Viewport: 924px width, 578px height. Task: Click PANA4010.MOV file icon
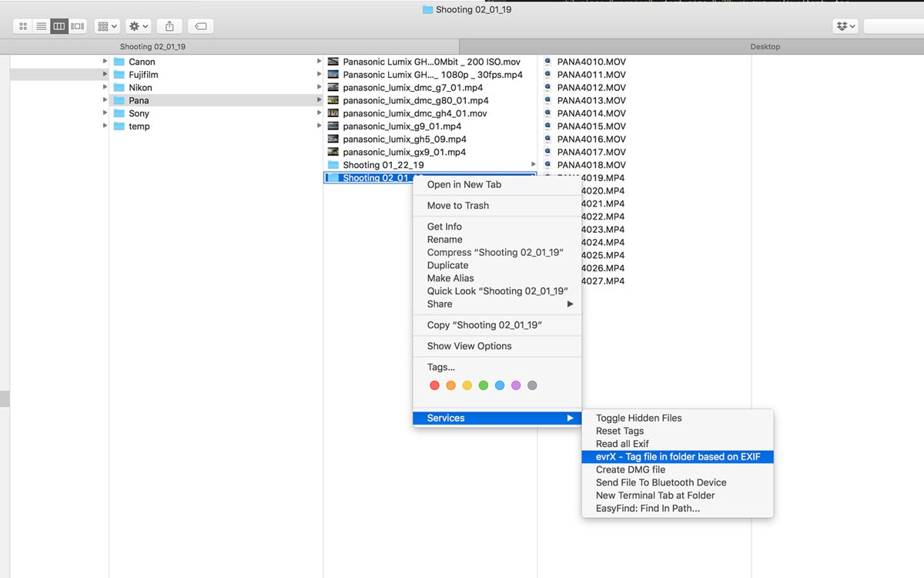[x=547, y=62]
